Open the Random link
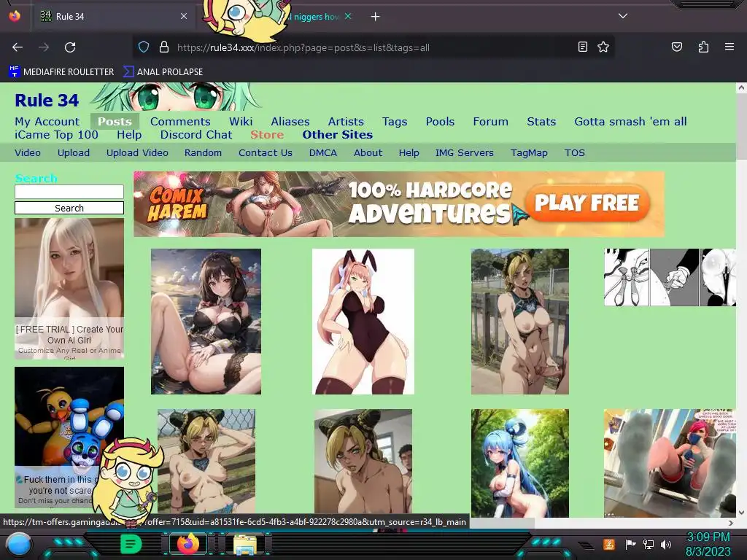Screen dimensions: 747x560 pyautogui.click(x=203, y=153)
